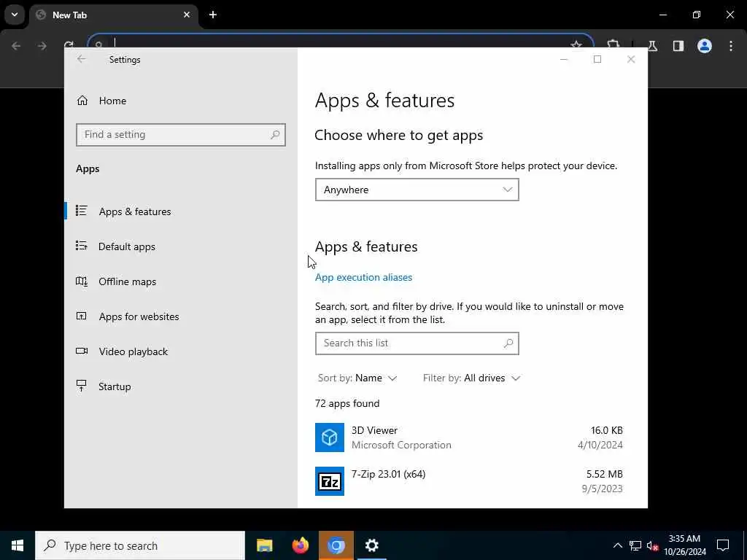Bookmark page with Chrome star icon
Screen dimensions: 747x560
576,46
